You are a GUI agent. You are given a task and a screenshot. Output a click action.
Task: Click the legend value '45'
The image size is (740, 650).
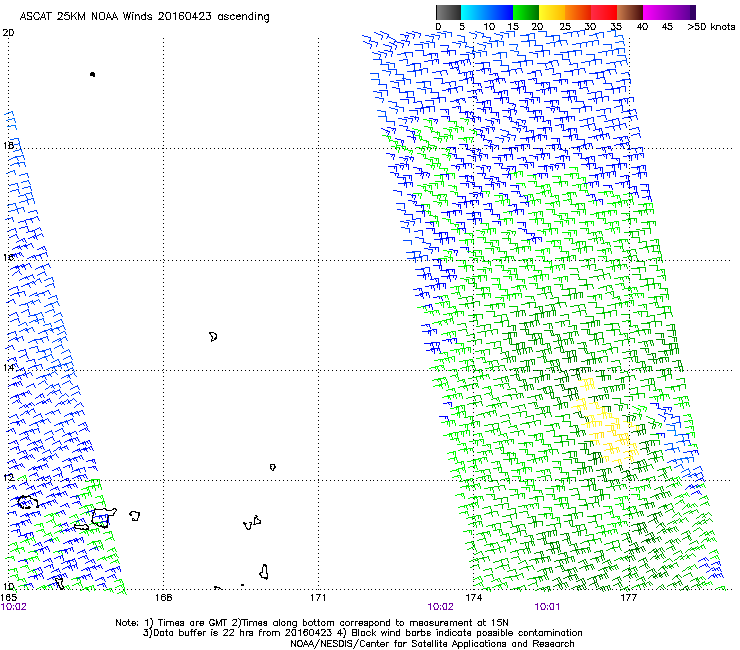(x=667, y=26)
